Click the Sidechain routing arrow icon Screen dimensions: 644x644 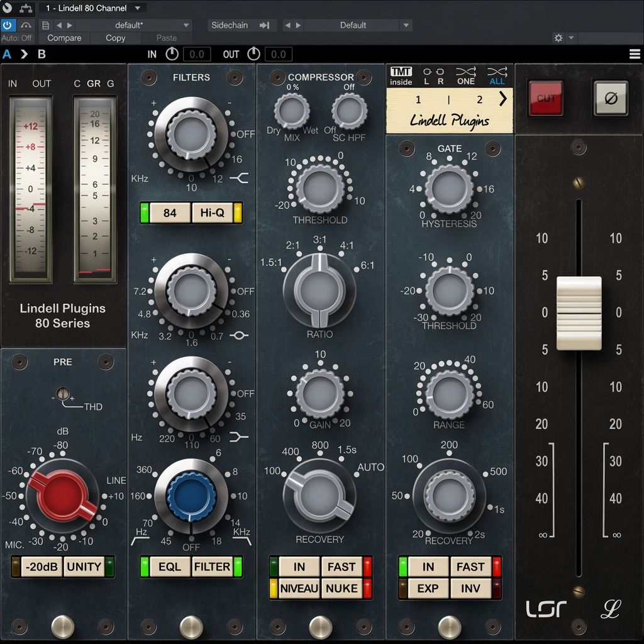click(265, 25)
